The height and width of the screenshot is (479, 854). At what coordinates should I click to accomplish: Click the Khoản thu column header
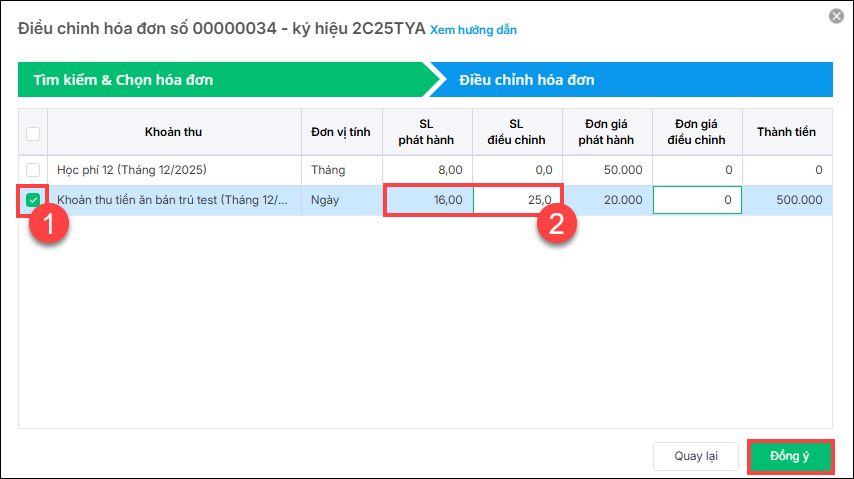point(173,132)
